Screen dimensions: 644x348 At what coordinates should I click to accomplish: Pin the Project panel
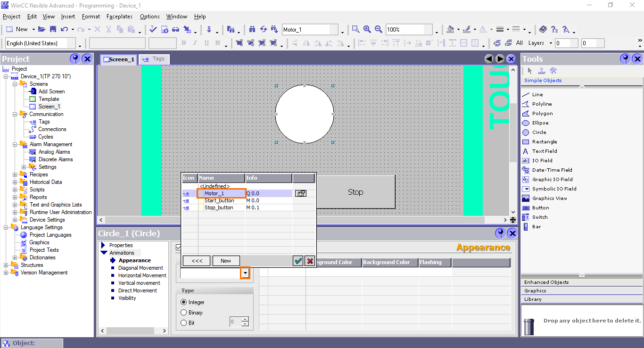(75, 59)
